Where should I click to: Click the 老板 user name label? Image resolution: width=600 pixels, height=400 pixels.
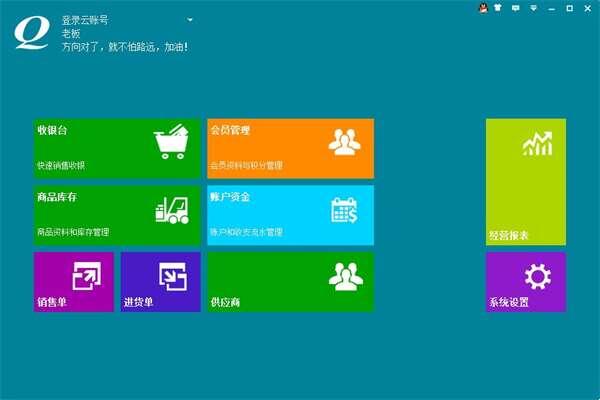pyautogui.click(x=72, y=33)
